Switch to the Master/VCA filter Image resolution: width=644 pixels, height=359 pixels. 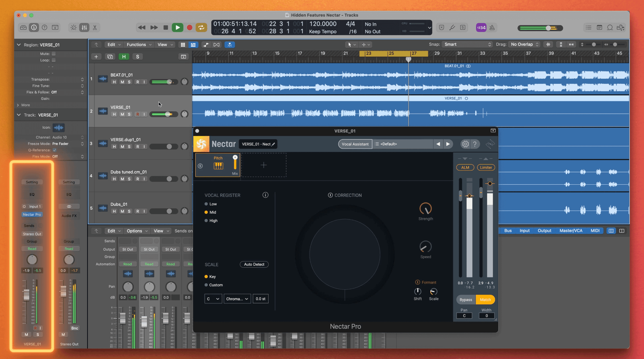[x=571, y=231]
